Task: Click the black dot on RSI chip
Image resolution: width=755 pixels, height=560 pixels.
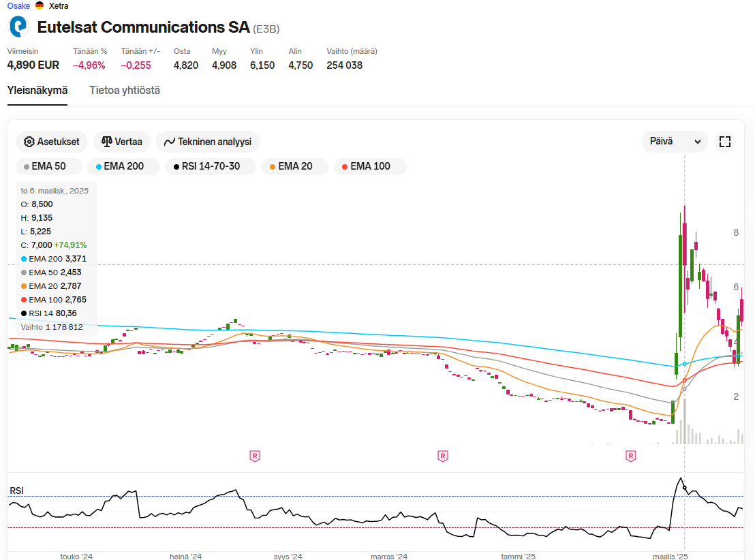Action: tap(176, 167)
